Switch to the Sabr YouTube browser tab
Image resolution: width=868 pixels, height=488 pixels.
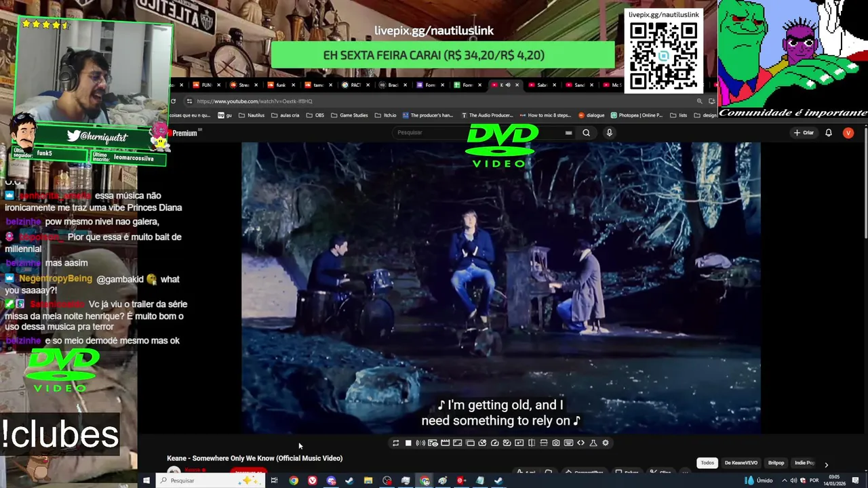[537, 85]
